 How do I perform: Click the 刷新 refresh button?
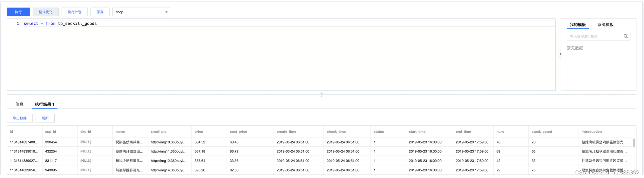click(x=45, y=118)
